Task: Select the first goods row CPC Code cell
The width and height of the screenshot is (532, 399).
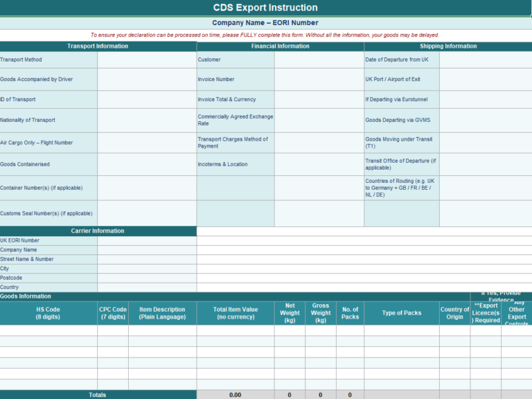Action: (113, 330)
